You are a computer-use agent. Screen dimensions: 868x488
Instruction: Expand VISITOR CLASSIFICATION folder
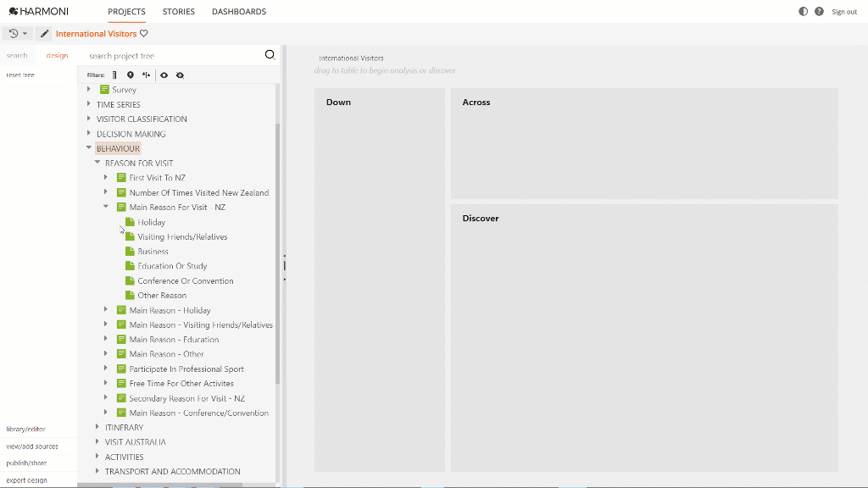click(88, 119)
